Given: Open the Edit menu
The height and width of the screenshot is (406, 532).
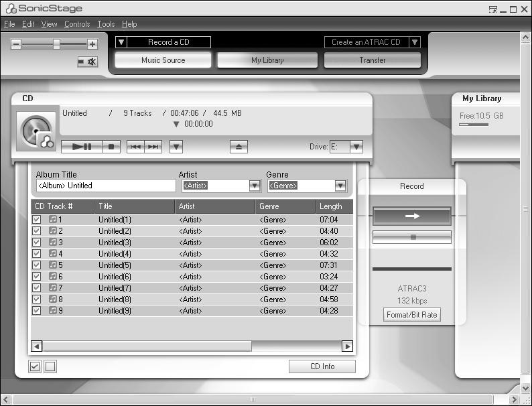Looking at the screenshot, I should point(28,24).
